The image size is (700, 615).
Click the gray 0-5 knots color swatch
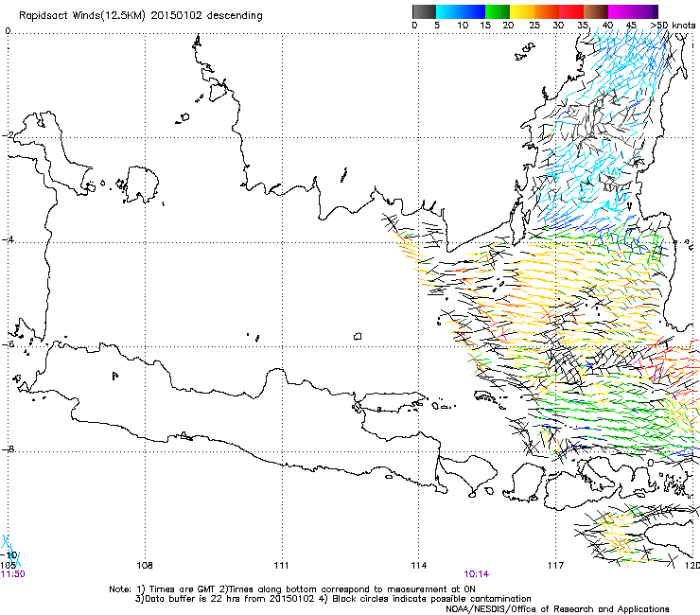coord(424,11)
